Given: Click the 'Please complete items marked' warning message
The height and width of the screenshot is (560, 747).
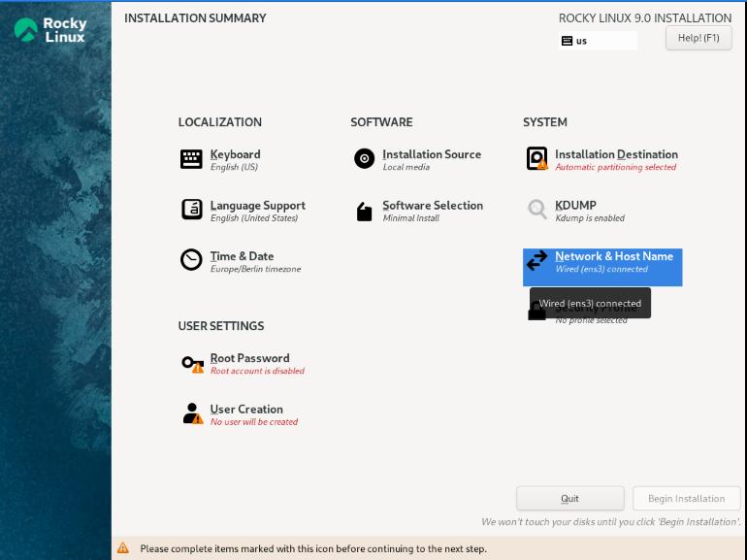Looking at the screenshot, I should (313, 548).
